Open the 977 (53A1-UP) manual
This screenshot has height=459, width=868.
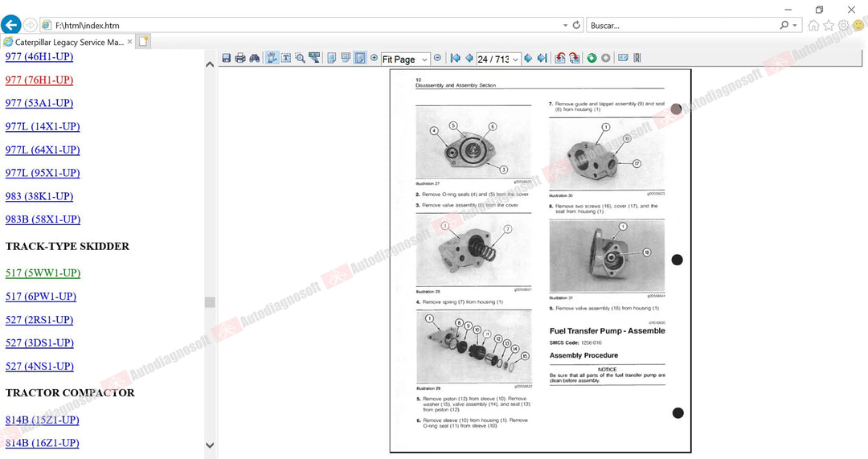point(39,103)
